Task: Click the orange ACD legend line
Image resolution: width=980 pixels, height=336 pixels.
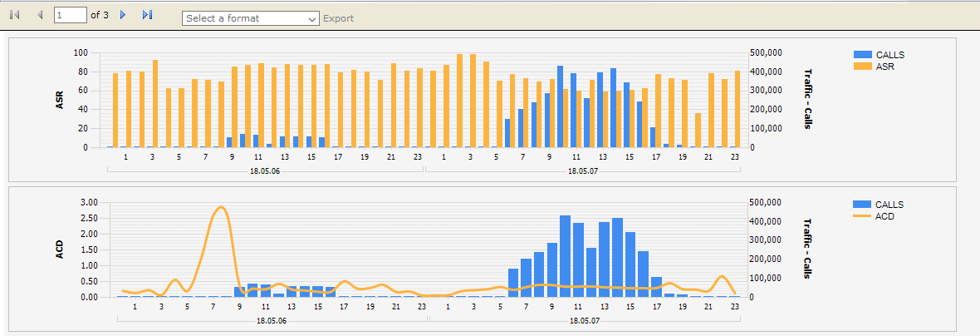Action: 863,216
